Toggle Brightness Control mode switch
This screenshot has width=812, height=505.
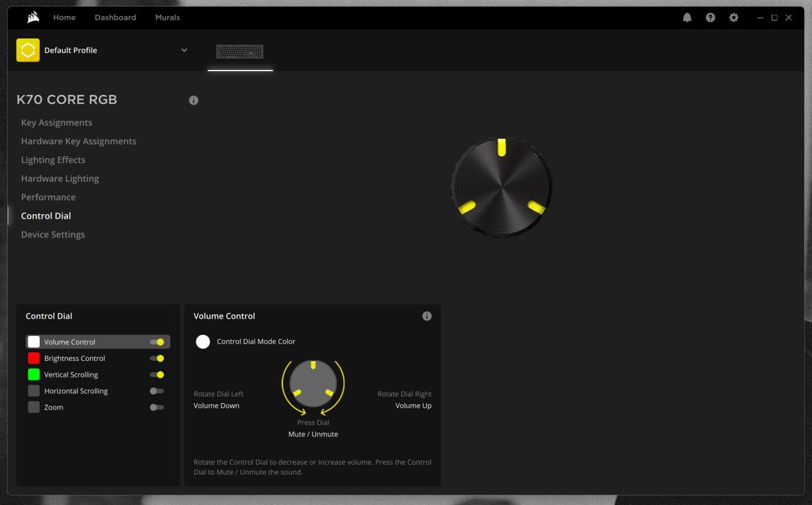(157, 358)
